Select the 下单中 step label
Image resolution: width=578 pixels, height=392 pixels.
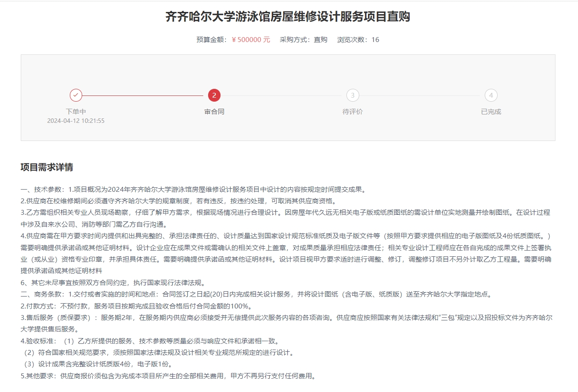click(x=76, y=112)
